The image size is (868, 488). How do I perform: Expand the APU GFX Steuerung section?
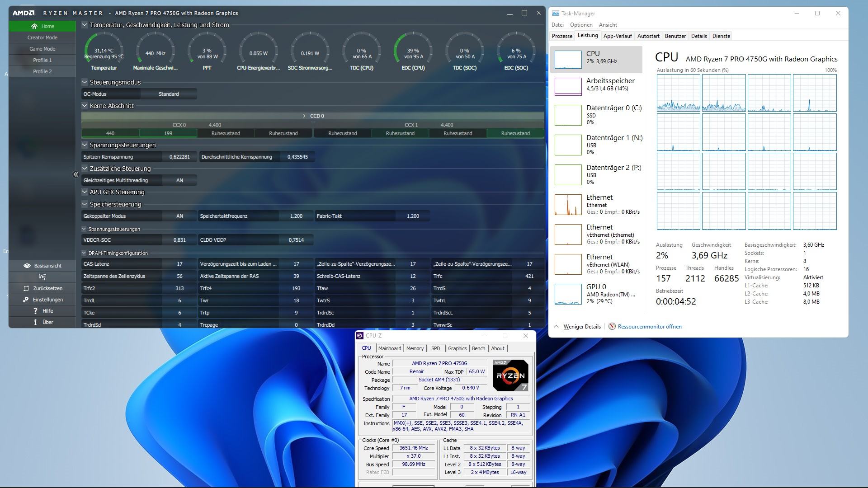[85, 192]
